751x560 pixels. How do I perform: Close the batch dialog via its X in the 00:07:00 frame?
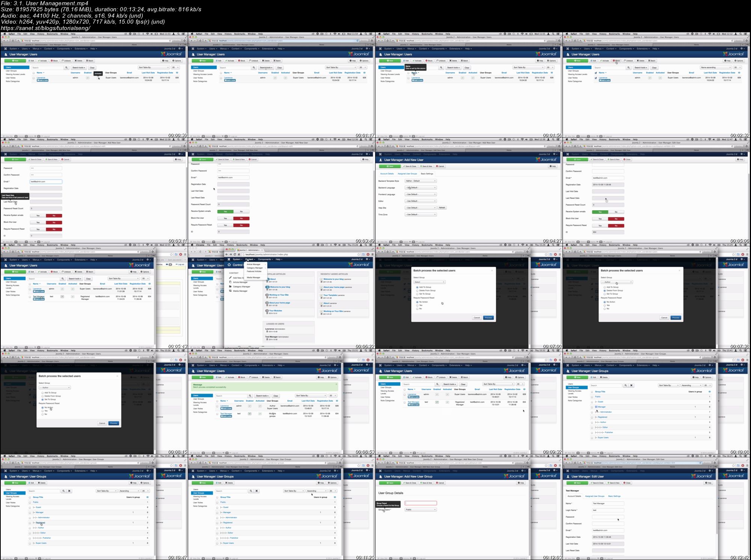pyautogui.click(x=492, y=270)
